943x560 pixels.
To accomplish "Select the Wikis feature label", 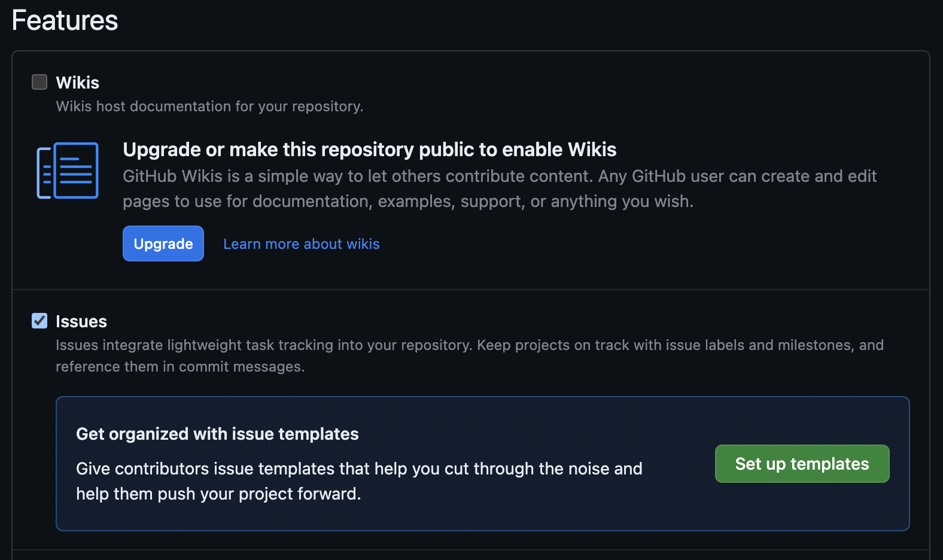I will click(x=77, y=82).
